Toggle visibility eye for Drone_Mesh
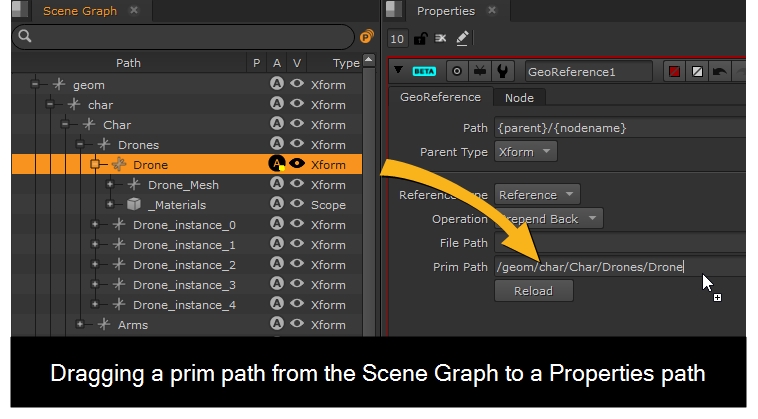 click(x=297, y=185)
